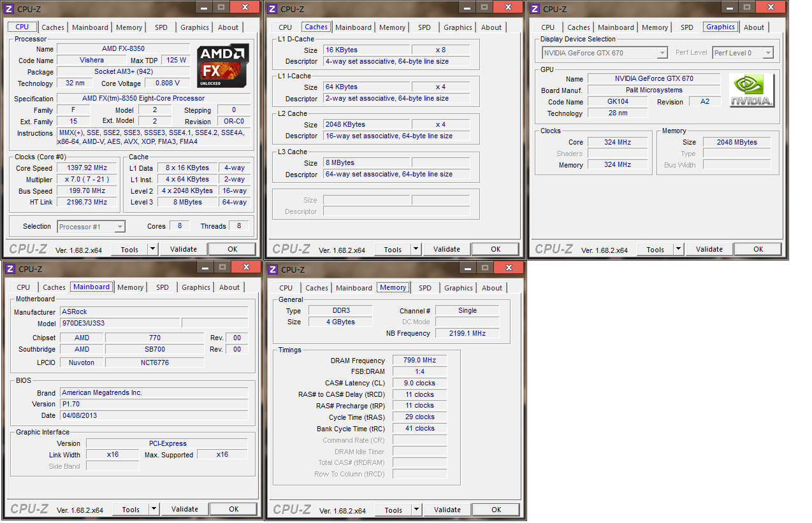Click Tools button in Caches tab window
This screenshot has width=812, height=523.
[x=393, y=249]
